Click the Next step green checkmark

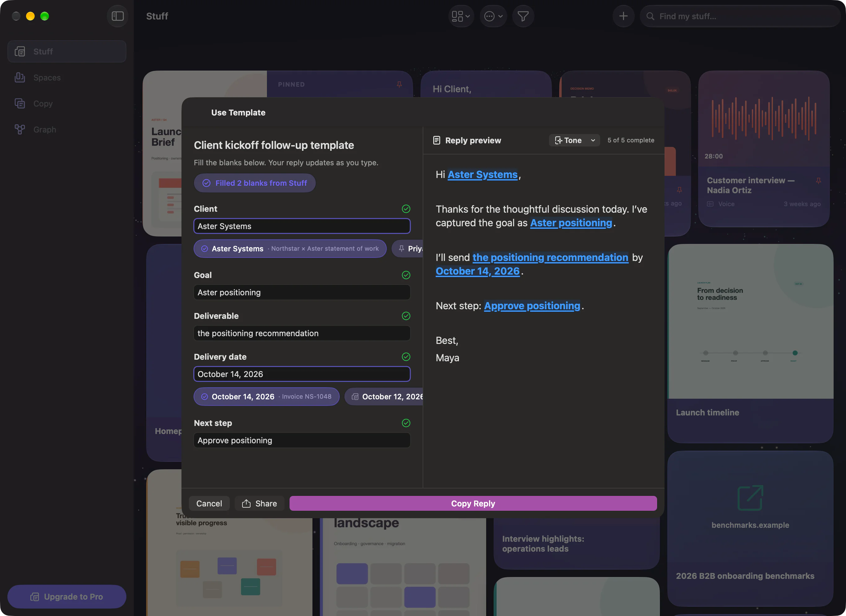[x=406, y=423]
